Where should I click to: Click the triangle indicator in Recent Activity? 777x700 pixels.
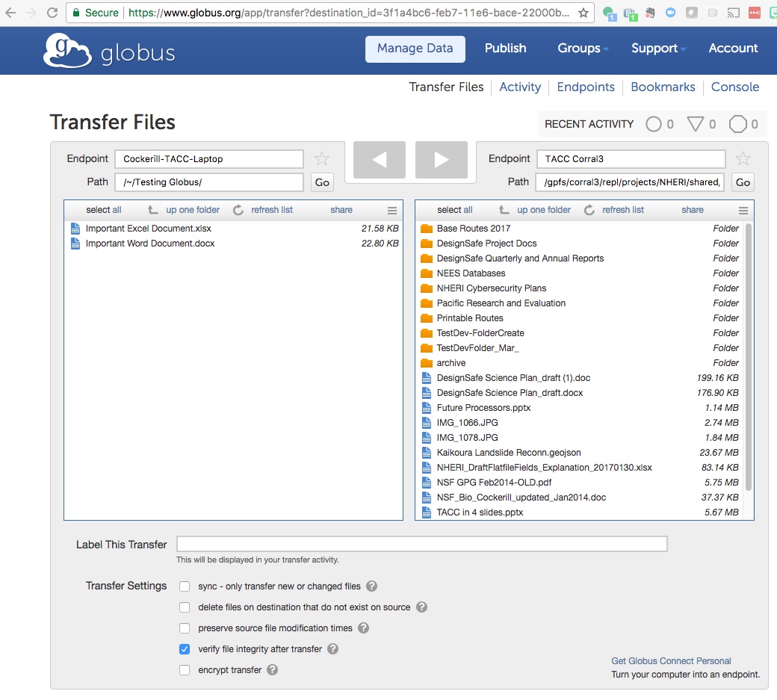pyautogui.click(x=696, y=124)
